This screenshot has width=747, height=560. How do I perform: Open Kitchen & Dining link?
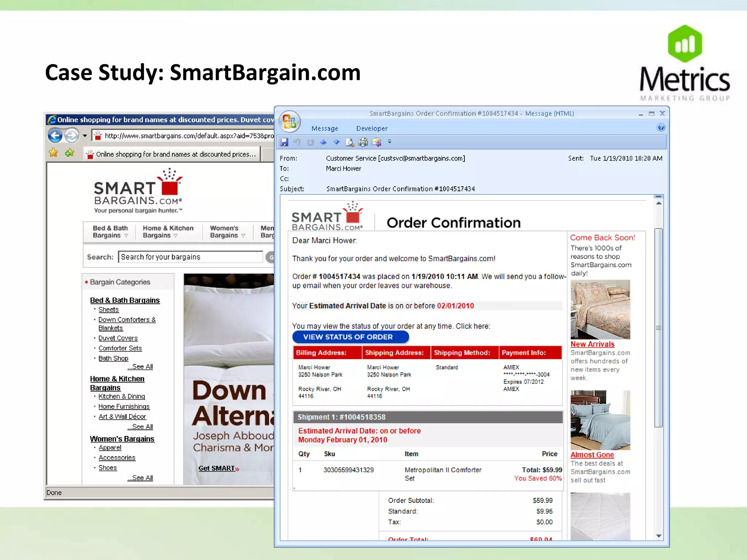[x=121, y=396]
